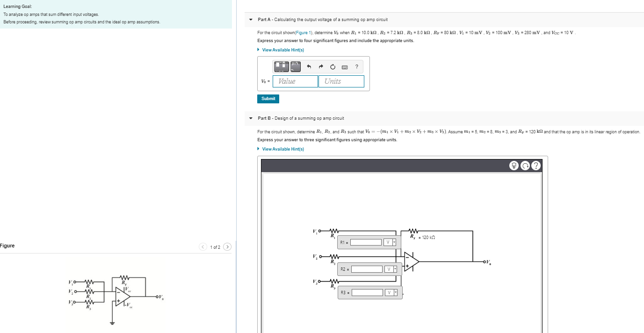Click inside the Value input field
Viewport: 644px width, 333px height.
(295, 81)
